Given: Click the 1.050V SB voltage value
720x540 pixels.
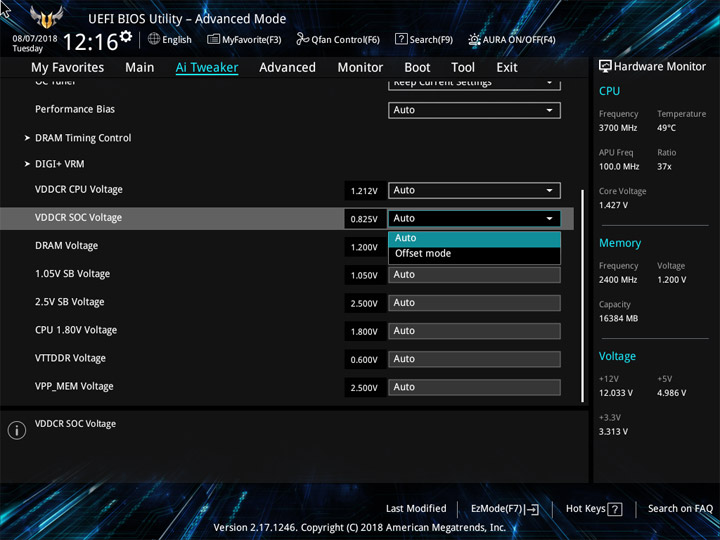Looking at the screenshot, I should 364,276.
